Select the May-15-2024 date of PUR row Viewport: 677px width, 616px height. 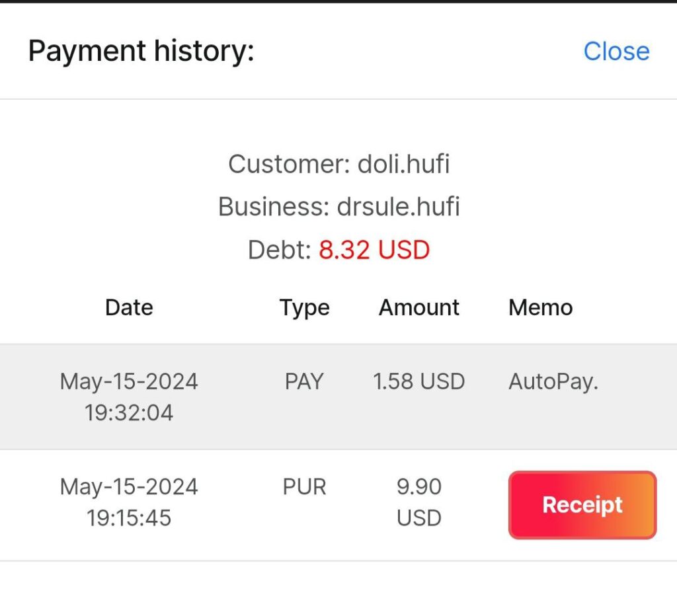coord(129,487)
